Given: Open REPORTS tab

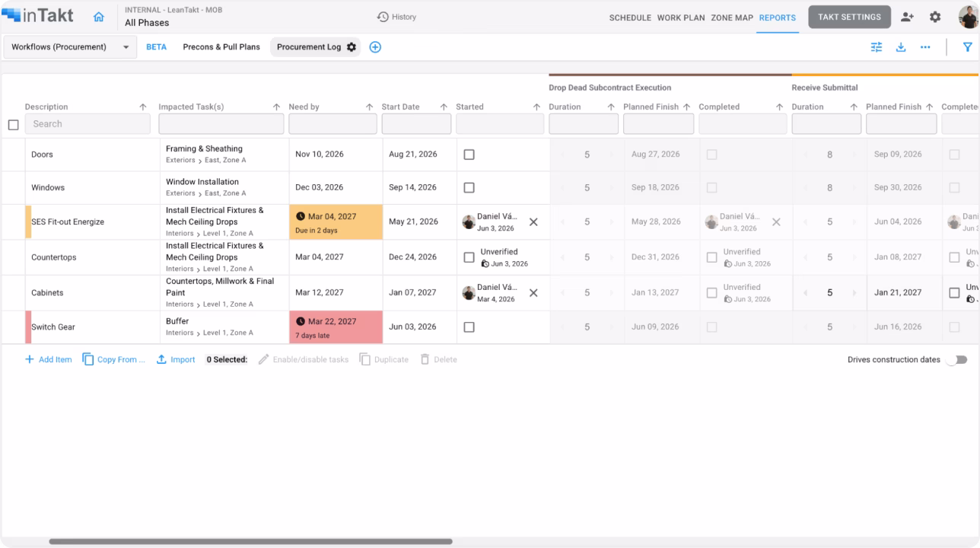Looking at the screenshot, I should pos(777,18).
